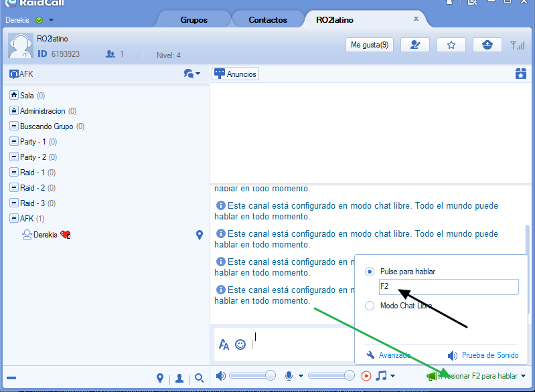Select Pulse para hablar radio option
The height and width of the screenshot is (392, 535).
click(369, 272)
